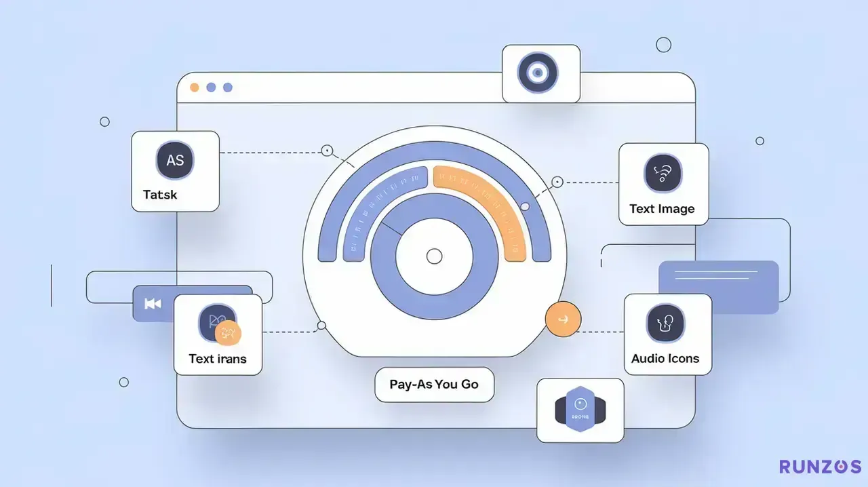
Task: Click the white knob on the gauge arc
Action: coord(524,206)
